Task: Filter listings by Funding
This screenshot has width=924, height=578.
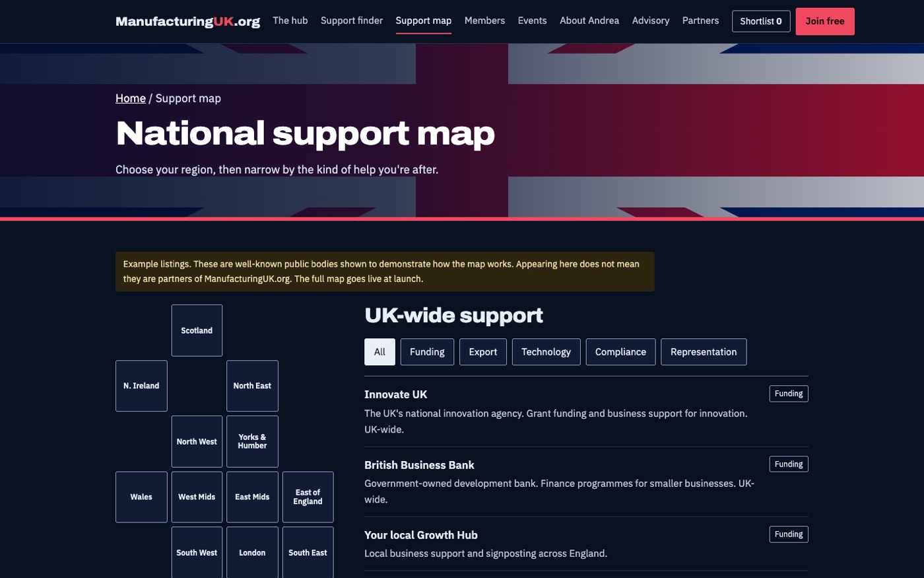Action: pos(427,352)
